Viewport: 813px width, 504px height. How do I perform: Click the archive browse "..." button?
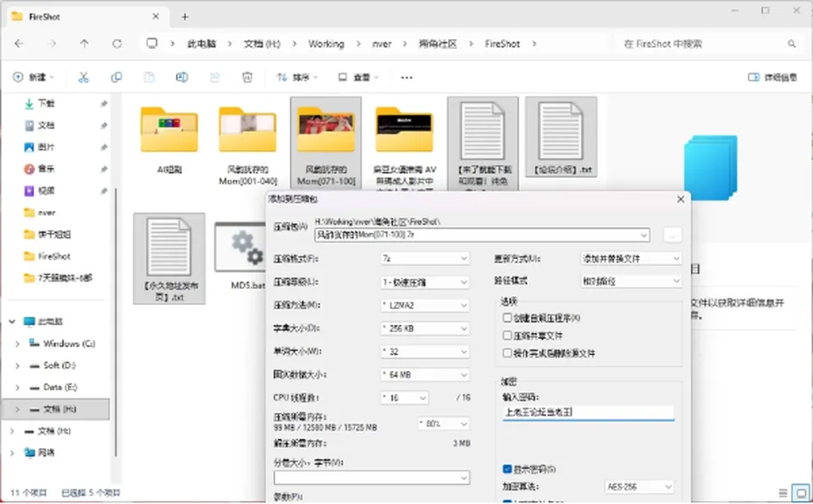(672, 235)
